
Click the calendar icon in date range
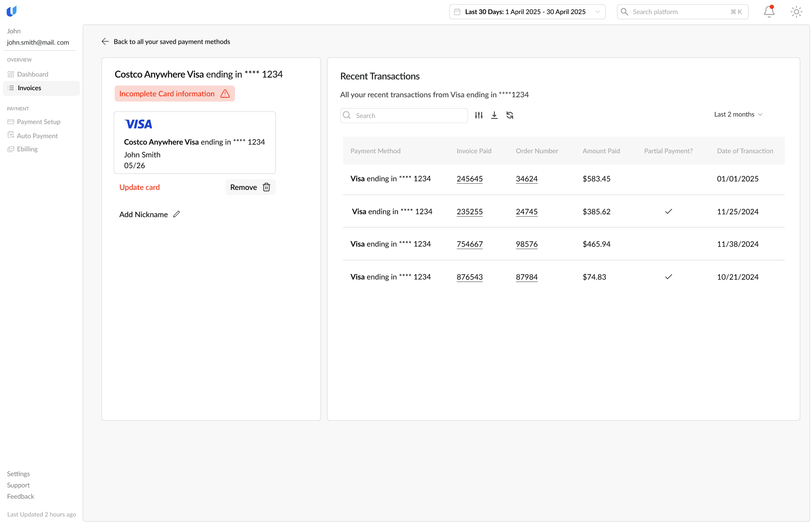[x=457, y=12]
